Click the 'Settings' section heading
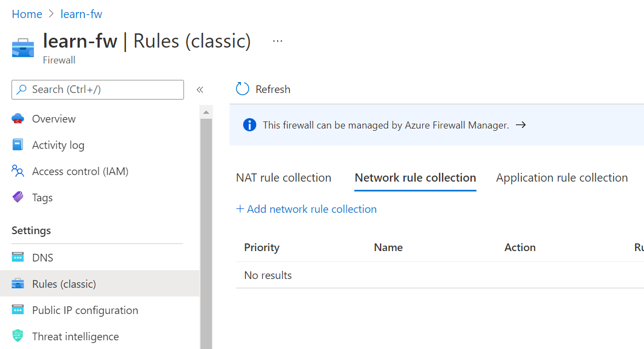Screen dimensions: 644x349 point(31,230)
